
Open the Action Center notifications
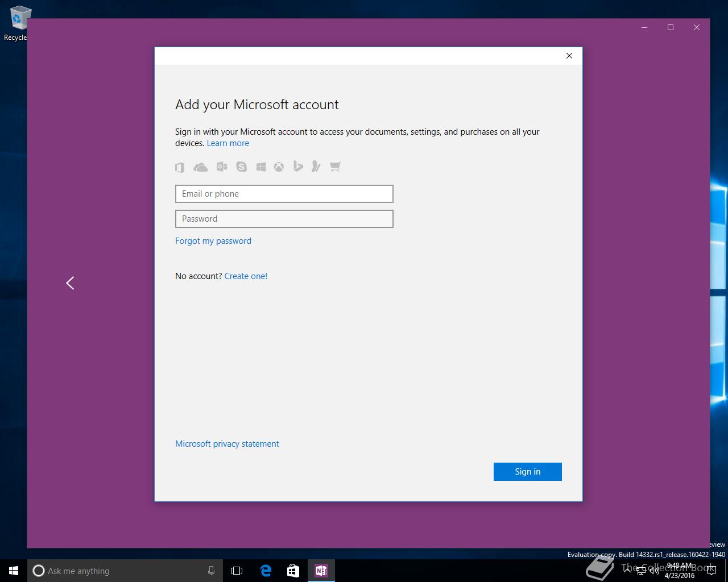pyautogui.click(x=712, y=571)
